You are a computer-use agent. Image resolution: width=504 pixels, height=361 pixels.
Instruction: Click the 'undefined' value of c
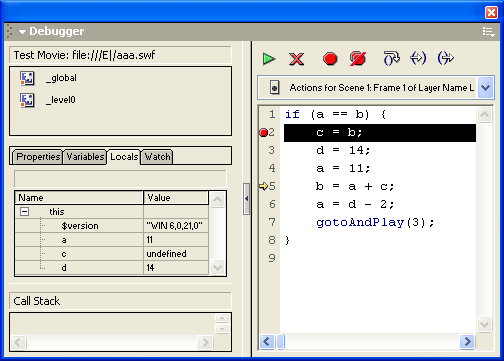click(x=166, y=254)
